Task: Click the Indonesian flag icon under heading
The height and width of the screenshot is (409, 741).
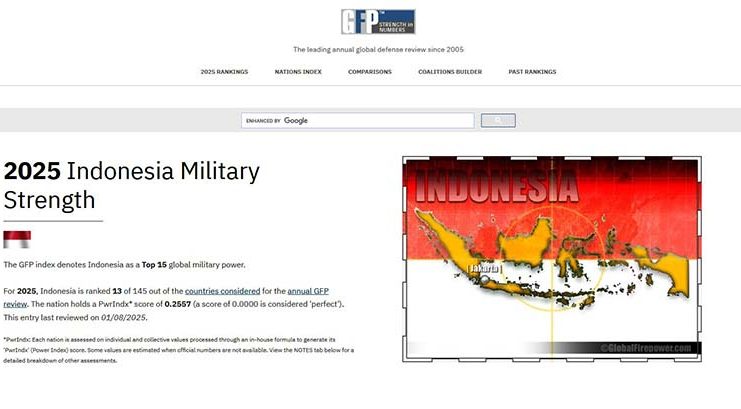Action: click(x=17, y=239)
